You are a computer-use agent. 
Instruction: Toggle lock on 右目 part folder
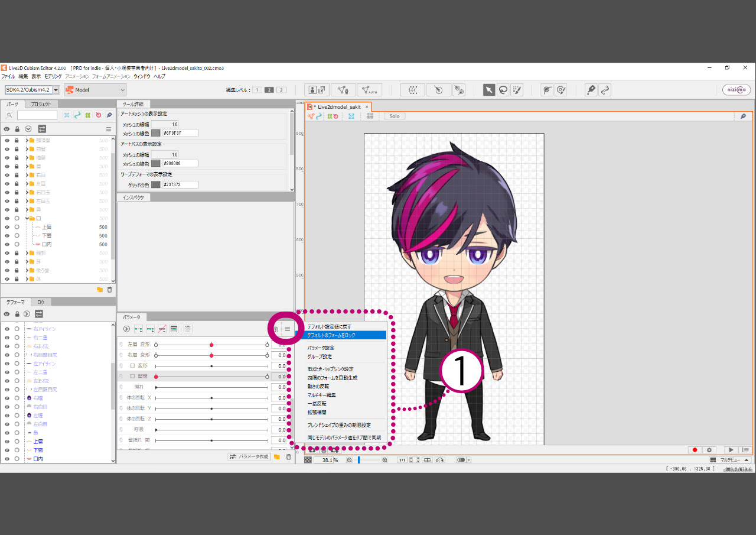(17, 175)
